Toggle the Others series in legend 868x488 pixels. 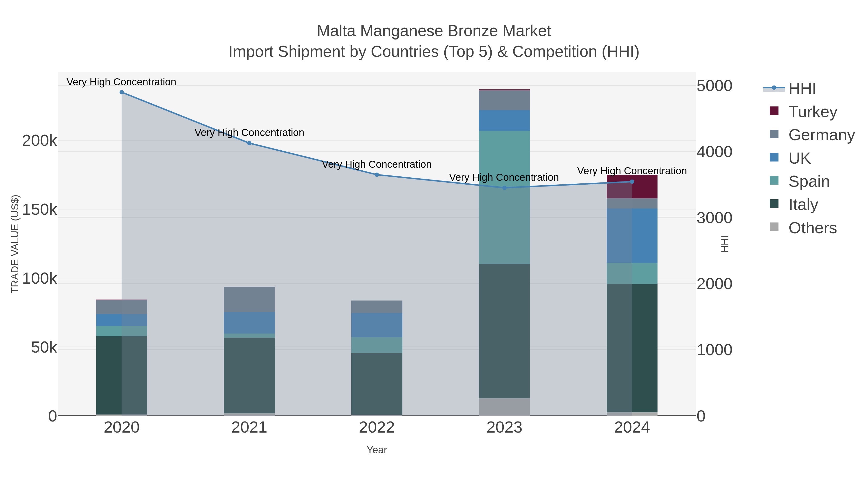pyautogui.click(x=803, y=228)
